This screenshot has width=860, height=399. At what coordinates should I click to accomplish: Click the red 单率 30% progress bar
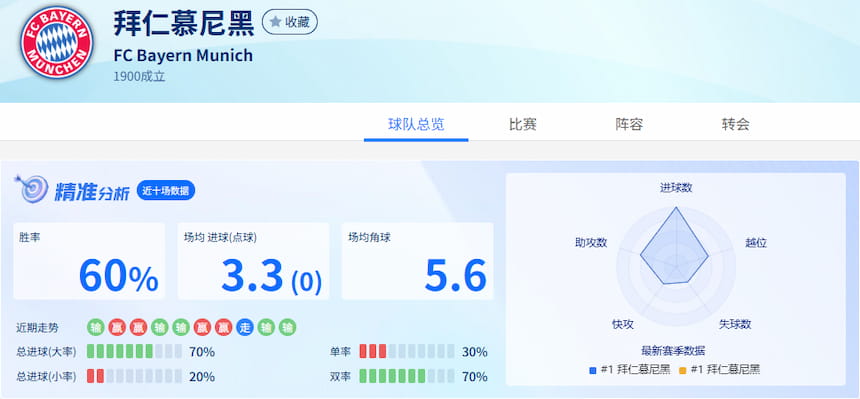coord(406,351)
